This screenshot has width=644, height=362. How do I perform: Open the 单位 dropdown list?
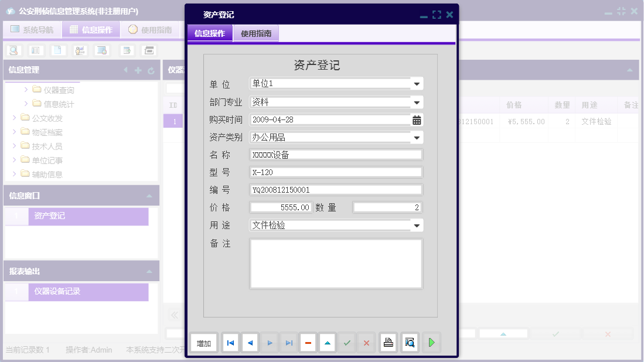(417, 83)
